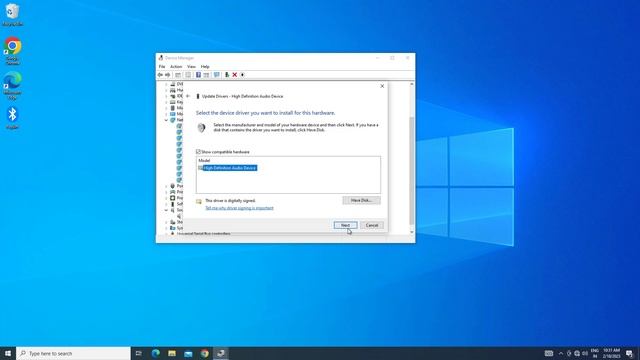Open the Help menu
Image resolution: width=640 pixels, height=360 pixels.
coord(205,67)
